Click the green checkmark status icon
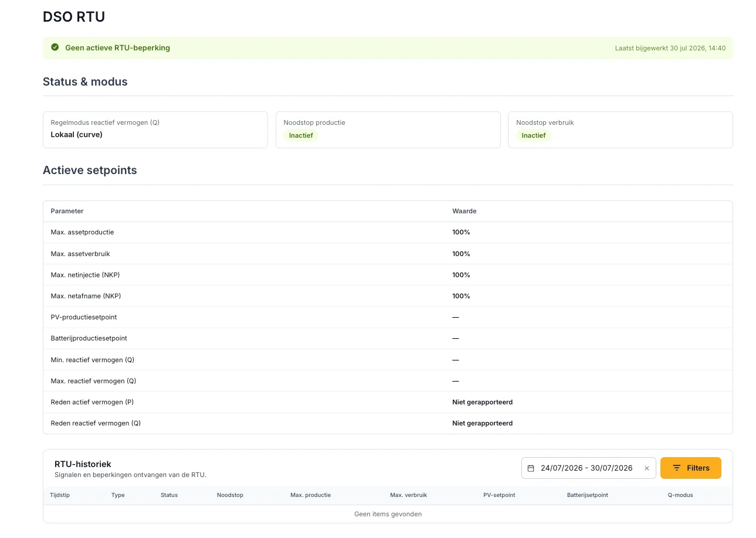This screenshot has width=756, height=538. (x=55, y=47)
